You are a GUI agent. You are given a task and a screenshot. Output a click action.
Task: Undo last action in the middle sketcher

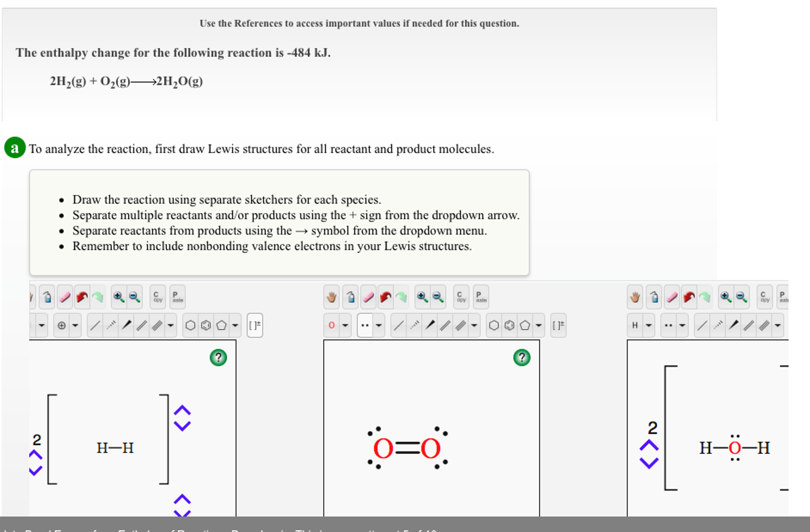point(385,297)
